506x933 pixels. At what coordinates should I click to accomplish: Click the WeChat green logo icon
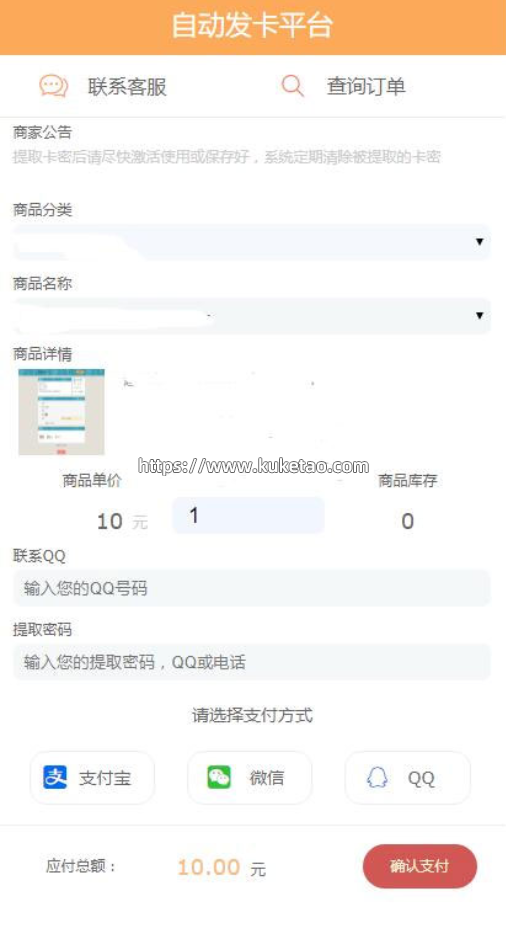coord(219,777)
